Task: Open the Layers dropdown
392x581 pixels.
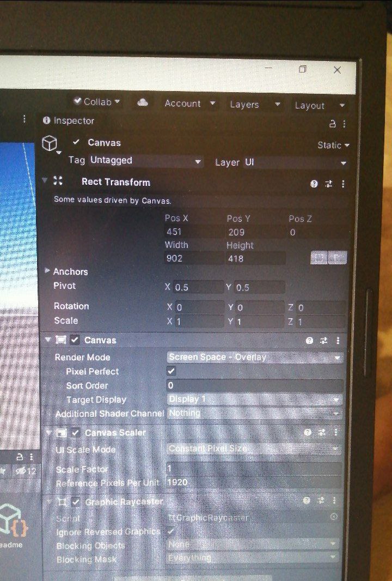Action: [x=255, y=105]
